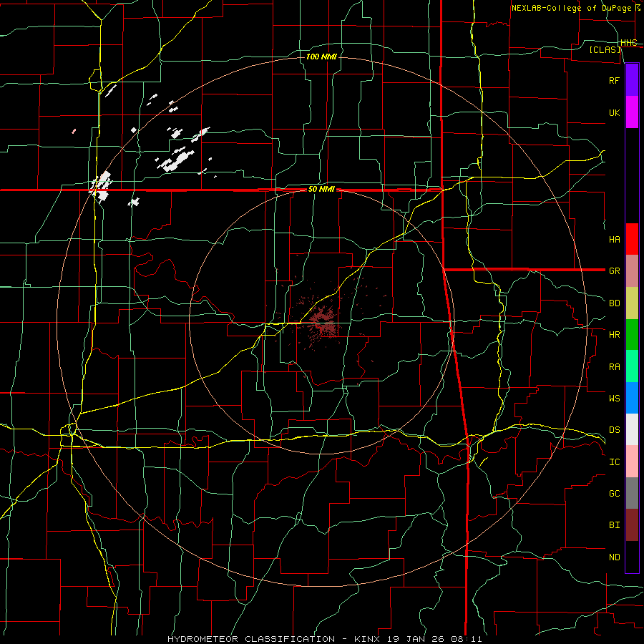Click the small pink ice-crystal echo speck

74,132
